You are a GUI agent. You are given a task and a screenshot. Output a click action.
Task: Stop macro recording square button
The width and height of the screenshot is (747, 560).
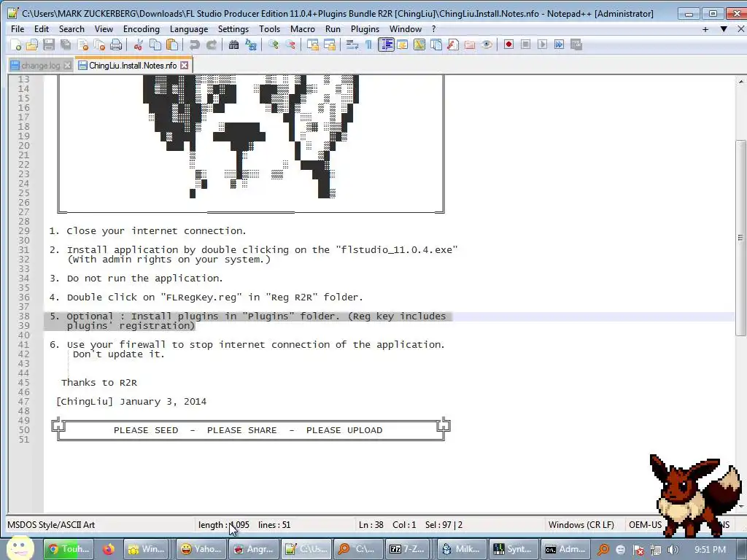(525, 44)
